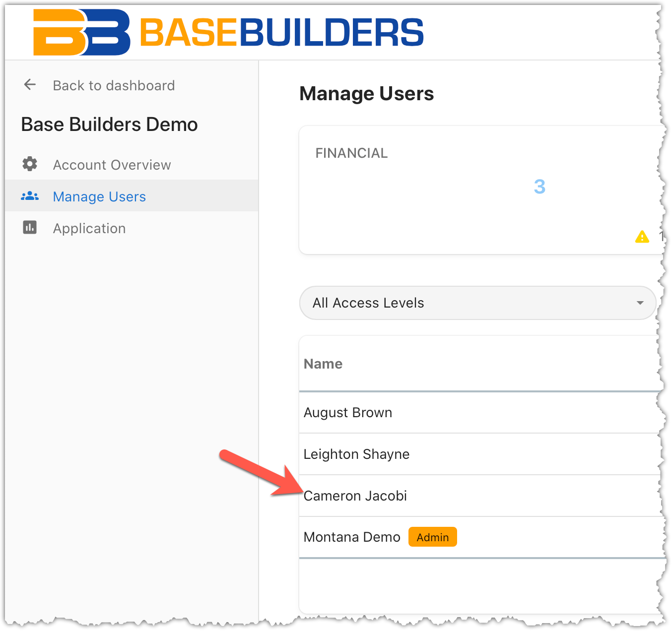Click the Application chart icon
This screenshot has height=631, width=672.
pyautogui.click(x=30, y=228)
